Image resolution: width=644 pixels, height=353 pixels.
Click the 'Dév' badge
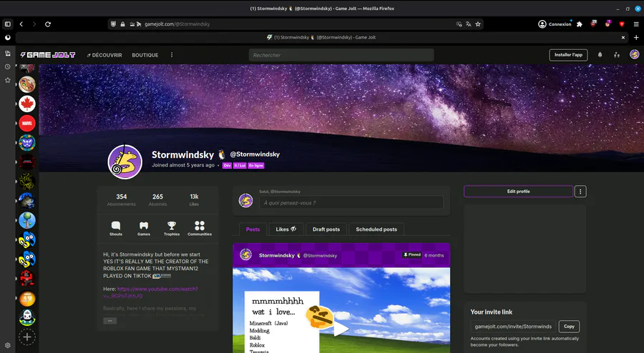click(x=227, y=166)
